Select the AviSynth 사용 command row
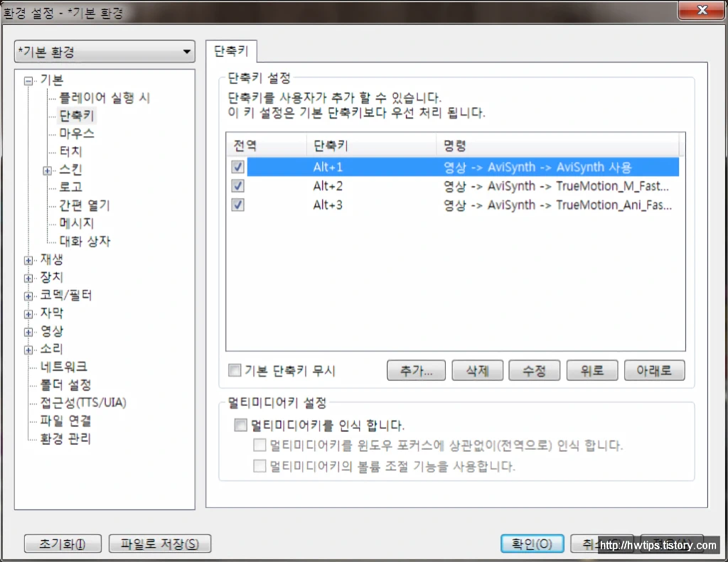The width and height of the screenshot is (728, 562). 537,166
